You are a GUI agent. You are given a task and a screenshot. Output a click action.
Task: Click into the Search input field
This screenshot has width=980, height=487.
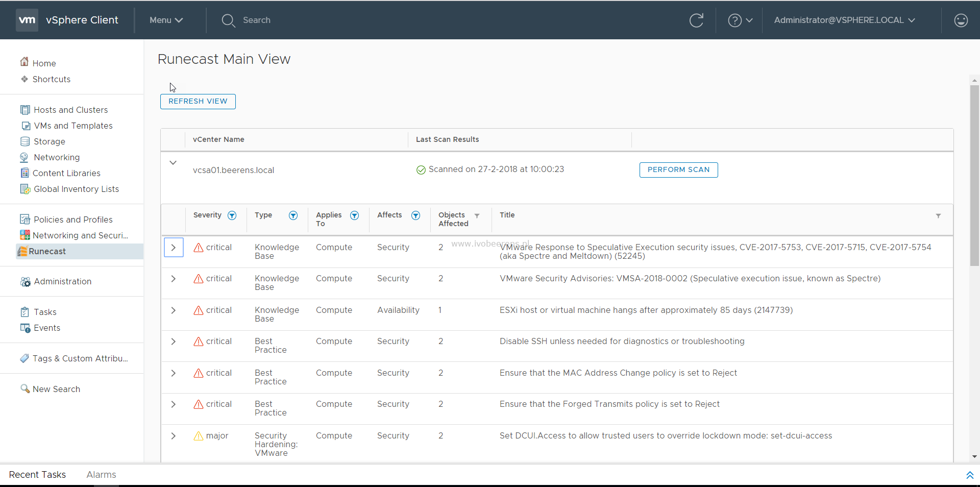coord(256,20)
